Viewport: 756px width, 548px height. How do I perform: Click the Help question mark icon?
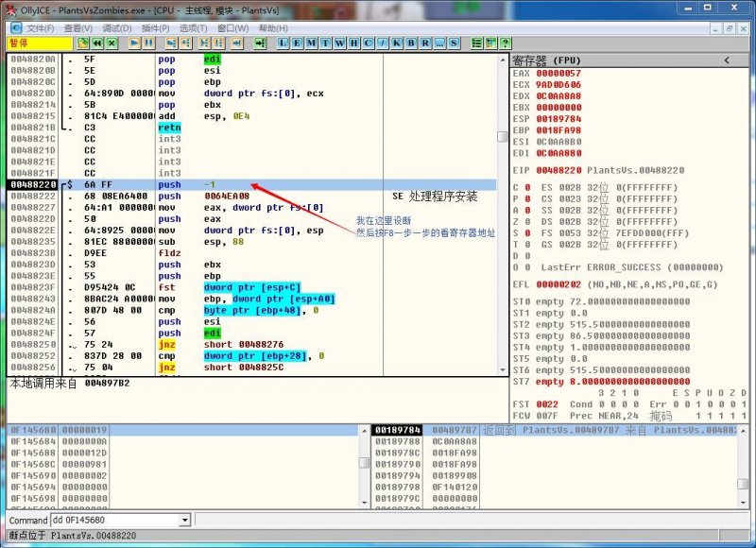pos(505,43)
